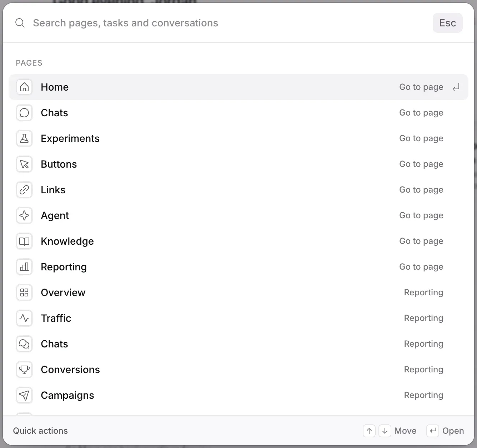
Task: Click the bar chart icon beside Reporting
Action: pyautogui.click(x=24, y=267)
